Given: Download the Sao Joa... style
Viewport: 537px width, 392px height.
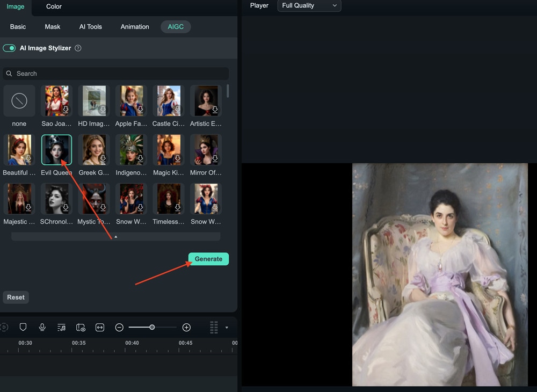Looking at the screenshot, I should [x=66, y=110].
